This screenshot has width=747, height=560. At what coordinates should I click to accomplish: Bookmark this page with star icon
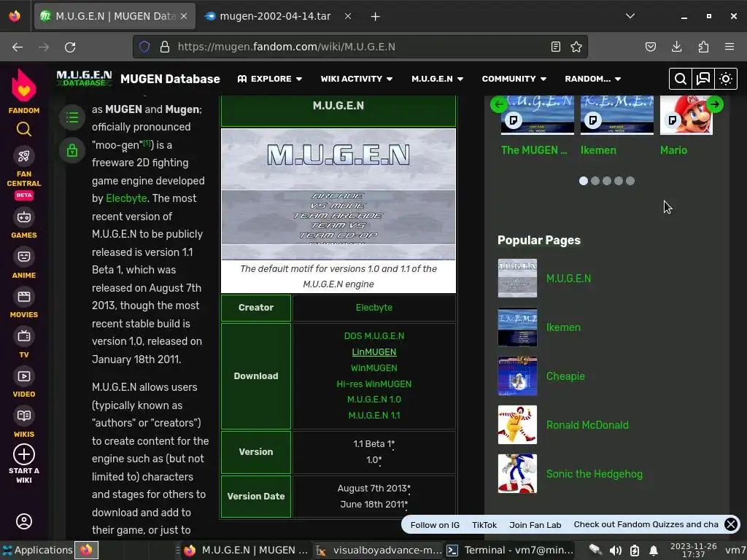[x=576, y=47]
